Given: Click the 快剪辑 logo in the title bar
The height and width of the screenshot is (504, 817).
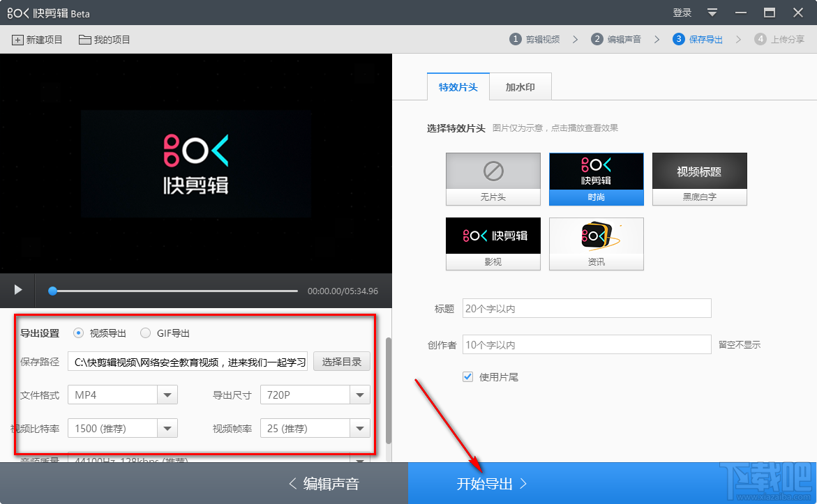Looking at the screenshot, I should click(x=18, y=12).
